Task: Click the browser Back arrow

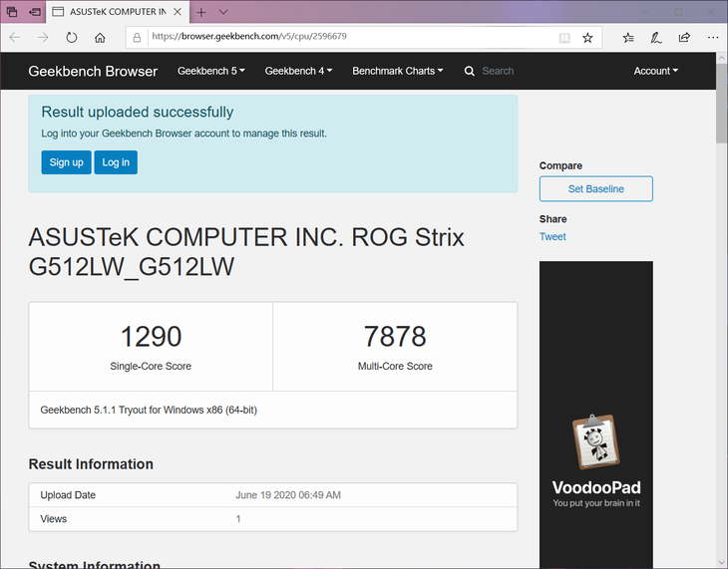Action: point(15,38)
